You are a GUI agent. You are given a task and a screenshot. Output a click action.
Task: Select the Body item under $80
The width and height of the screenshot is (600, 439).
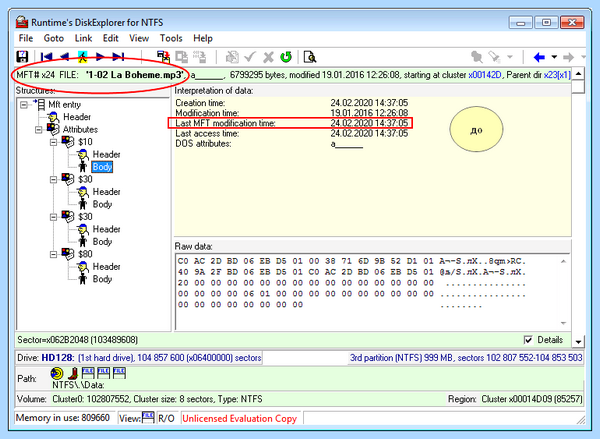click(x=102, y=279)
